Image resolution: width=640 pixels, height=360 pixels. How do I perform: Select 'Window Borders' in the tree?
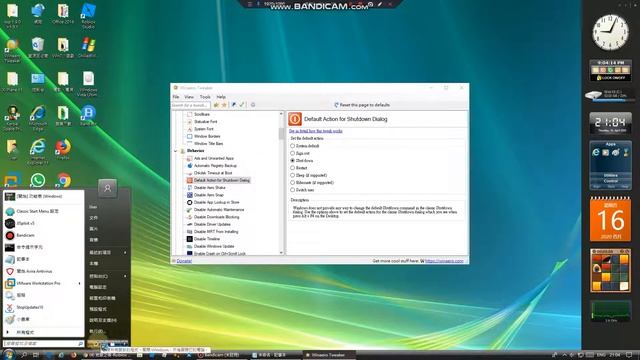click(x=207, y=136)
